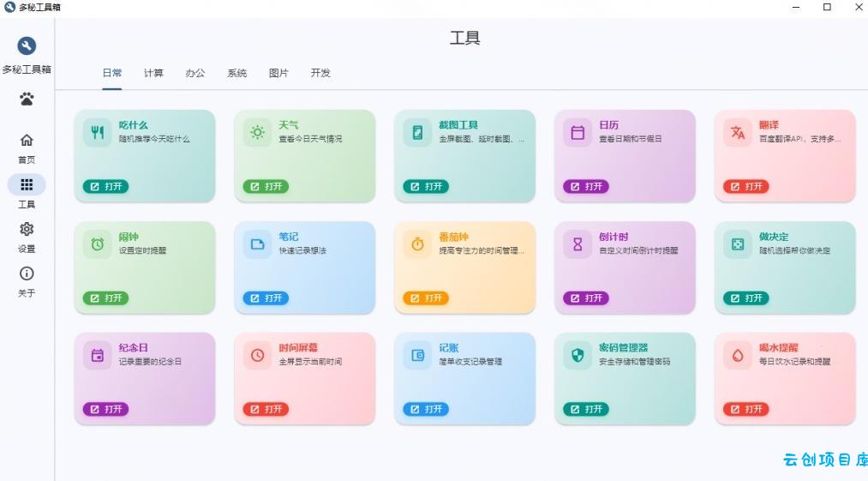
Task: Click the 天气 sun icon
Action: [257, 132]
